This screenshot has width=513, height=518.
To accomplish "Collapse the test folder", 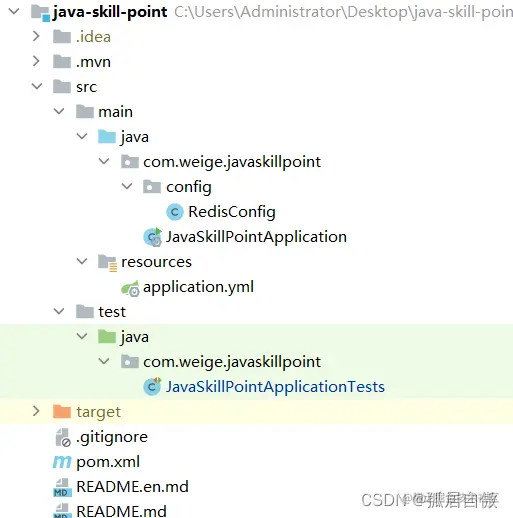I will tap(59, 311).
